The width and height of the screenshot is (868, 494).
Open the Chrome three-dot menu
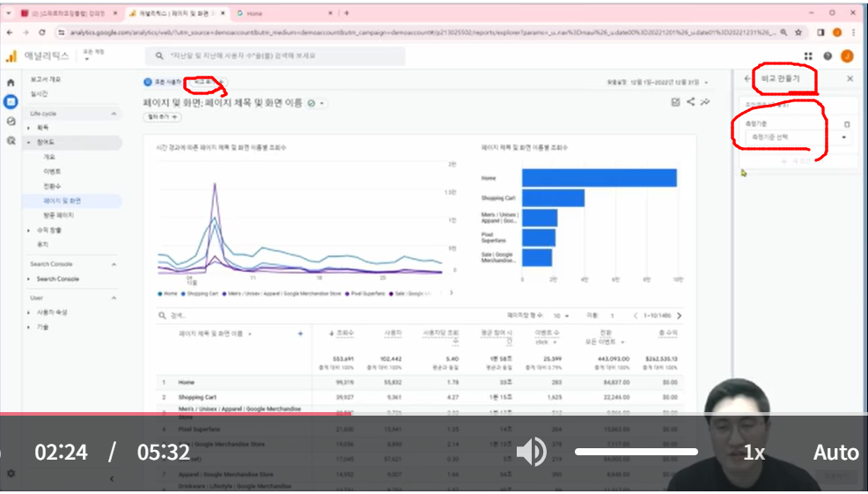coord(853,33)
